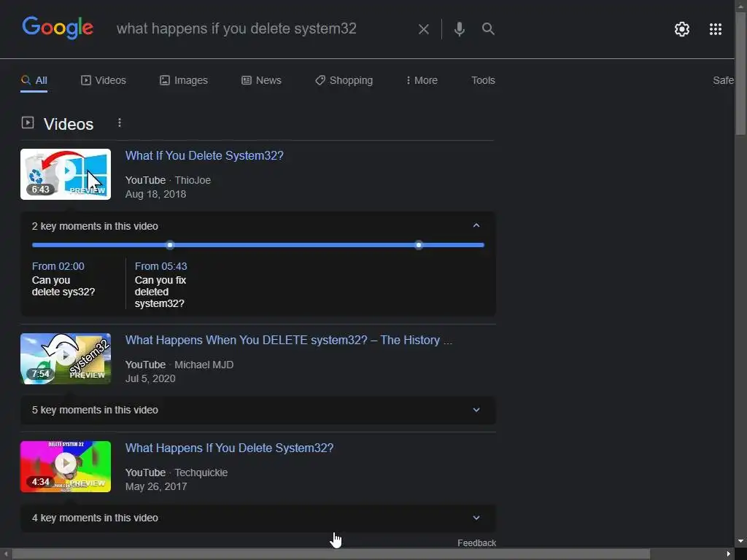Switch to the Images tab
Viewport: 747px width, 560px height.
(183, 80)
